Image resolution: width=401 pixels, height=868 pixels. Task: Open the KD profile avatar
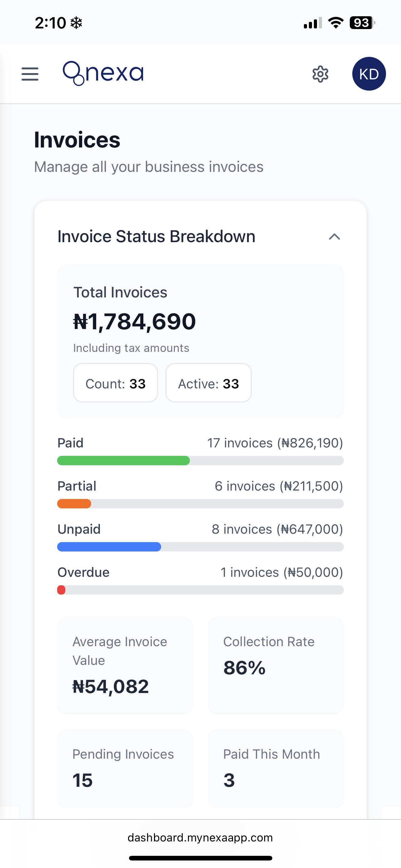click(369, 74)
